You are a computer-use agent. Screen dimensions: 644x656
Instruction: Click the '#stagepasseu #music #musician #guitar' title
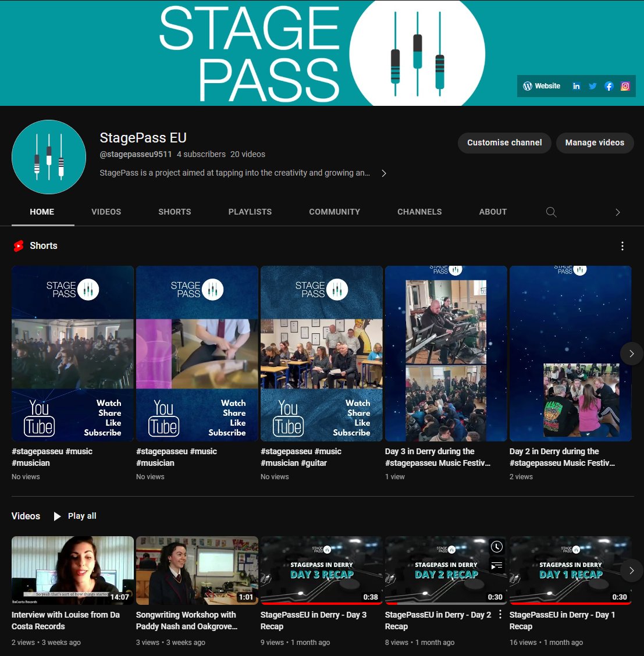(x=301, y=457)
